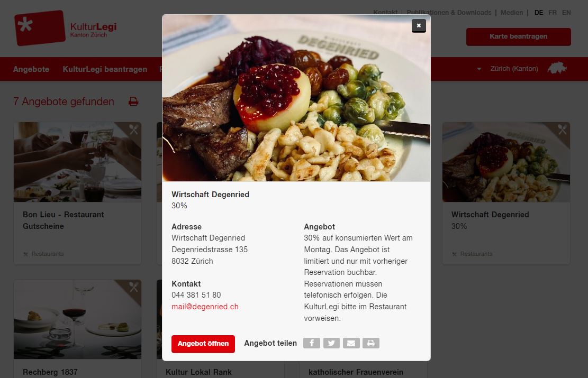Click Karte beantragen button

pyautogui.click(x=518, y=36)
